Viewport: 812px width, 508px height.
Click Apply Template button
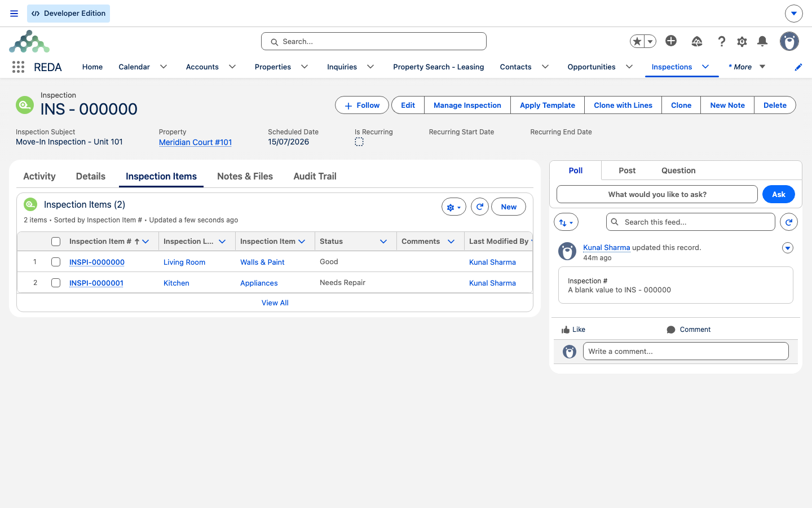click(x=548, y=105)
